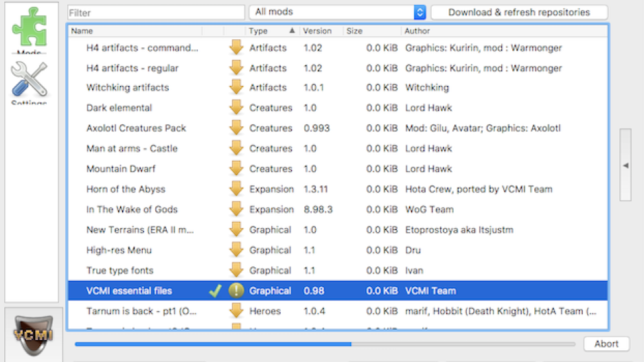Screen dimensions: 644x362
Task: Click version 0.993 of Axolotl Creatures Pack
Action: coord(317,128)
